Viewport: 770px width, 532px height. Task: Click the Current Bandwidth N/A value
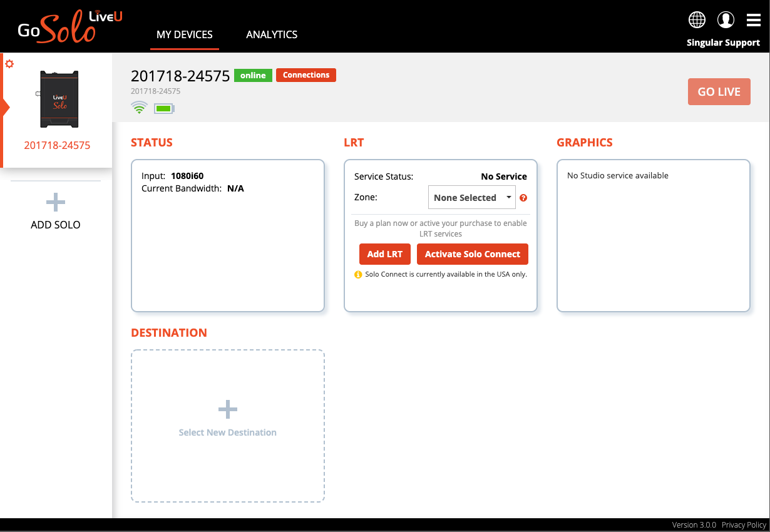pos(235,188)
